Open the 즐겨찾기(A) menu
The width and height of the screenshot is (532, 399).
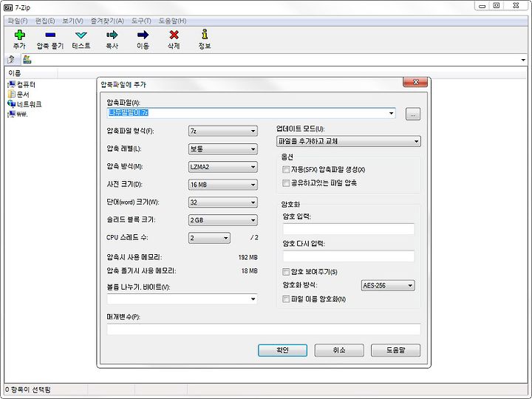coord(107,21)
